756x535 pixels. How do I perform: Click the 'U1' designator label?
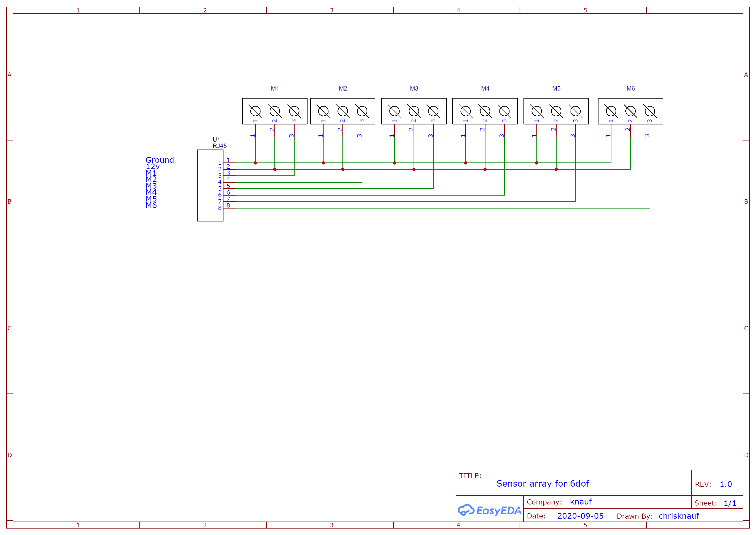tap(216, 140)
